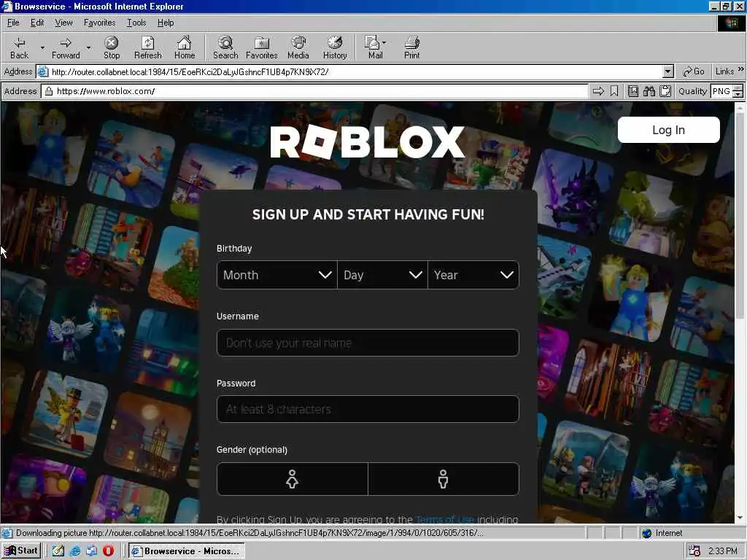
Task: Click the padlock icon beside roblox URL
Action: click(x=49, y=91)
